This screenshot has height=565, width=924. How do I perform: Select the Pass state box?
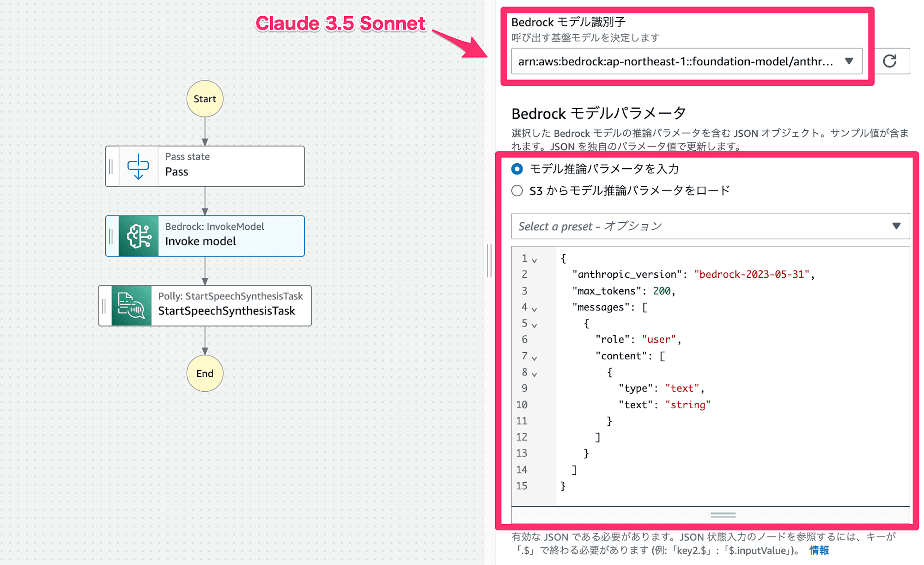pos(205,166)
